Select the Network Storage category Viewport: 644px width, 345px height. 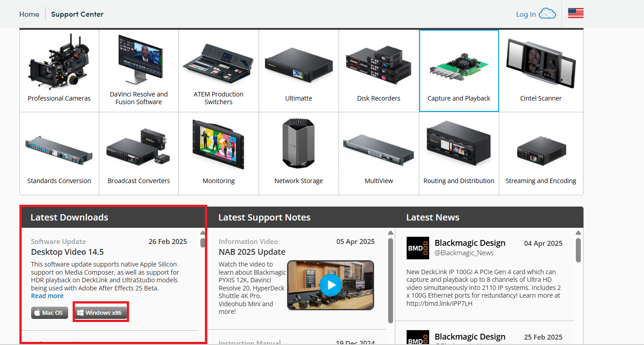point(298,153)
